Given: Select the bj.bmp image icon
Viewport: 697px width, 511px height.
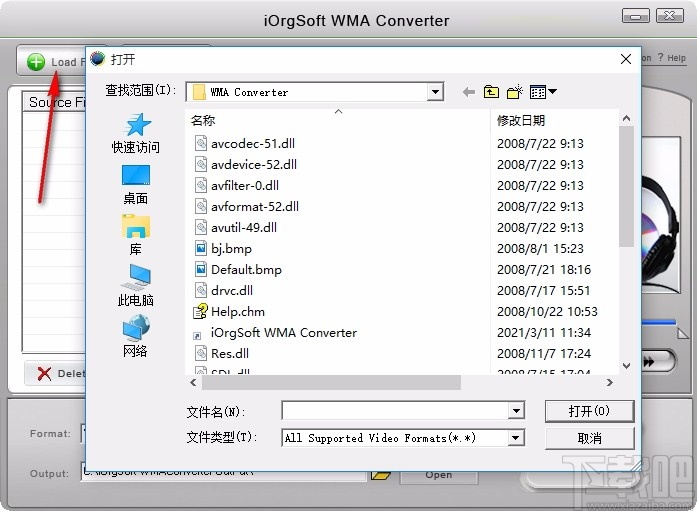Looking at the screenshot, I should click(201, 248).
